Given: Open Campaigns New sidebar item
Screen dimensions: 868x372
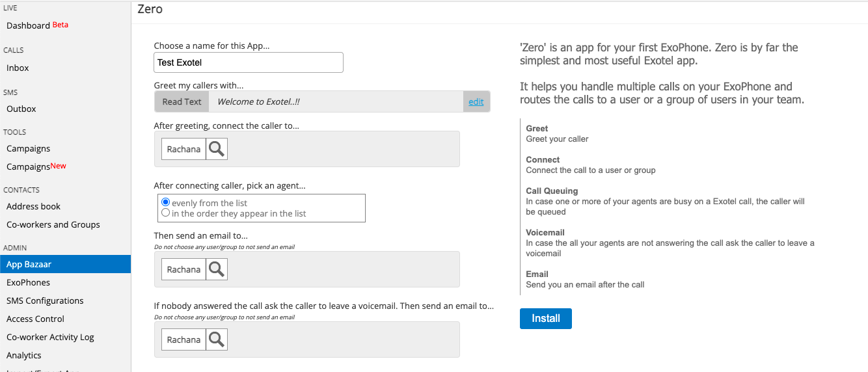Looking at the screenshot, I should (x=36, y=166).
